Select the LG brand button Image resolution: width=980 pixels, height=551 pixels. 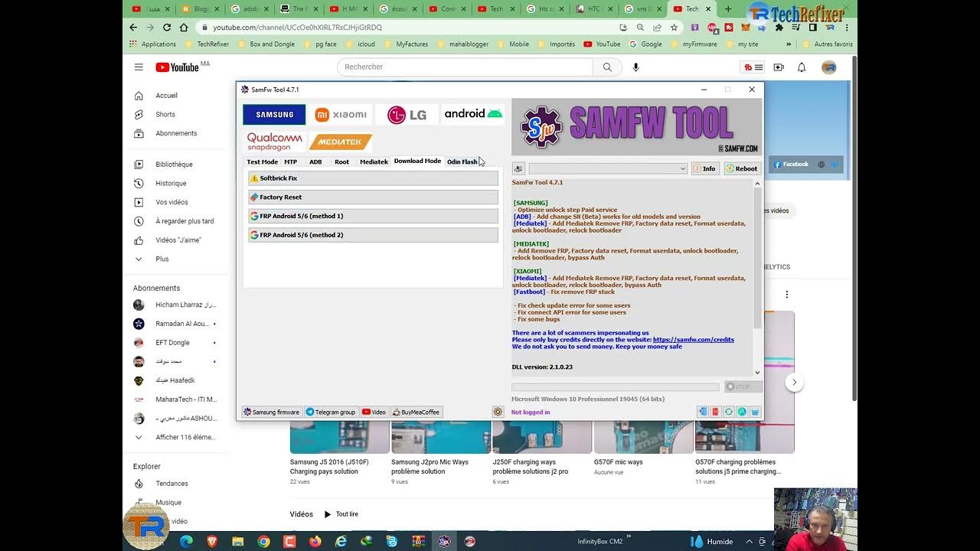[x=407, y=115]
